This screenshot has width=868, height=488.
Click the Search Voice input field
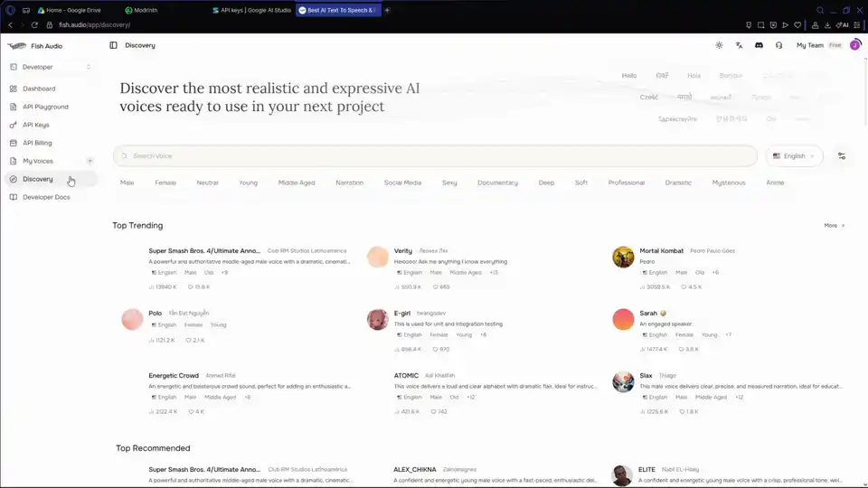click(x=435, y=156)
